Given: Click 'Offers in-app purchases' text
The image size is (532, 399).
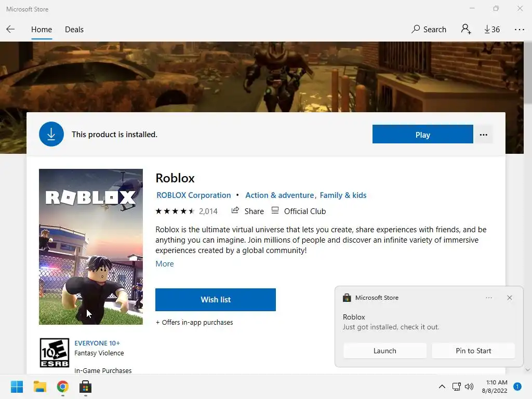Looking at the screenshot, I should point(194,322).
